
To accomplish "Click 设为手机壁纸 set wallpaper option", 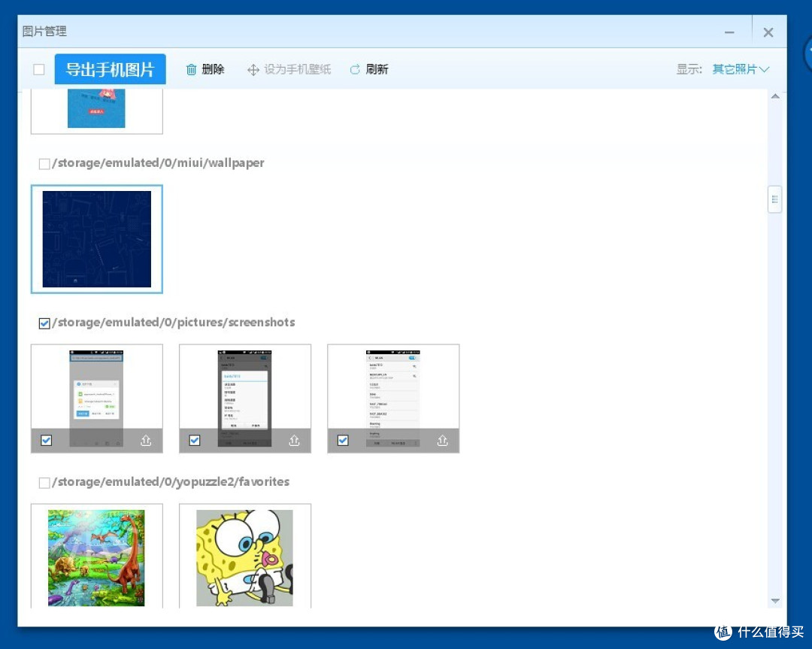I will point(289,69).
